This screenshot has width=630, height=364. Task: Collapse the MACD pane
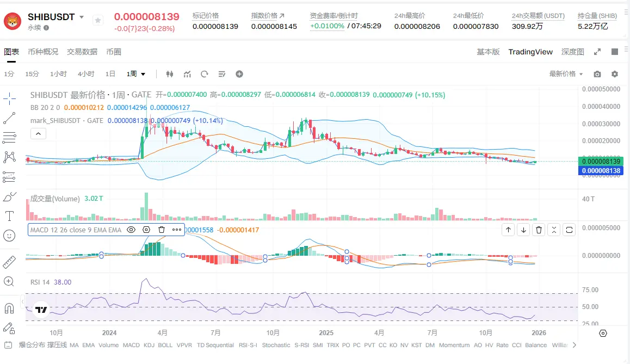point(554,230)
